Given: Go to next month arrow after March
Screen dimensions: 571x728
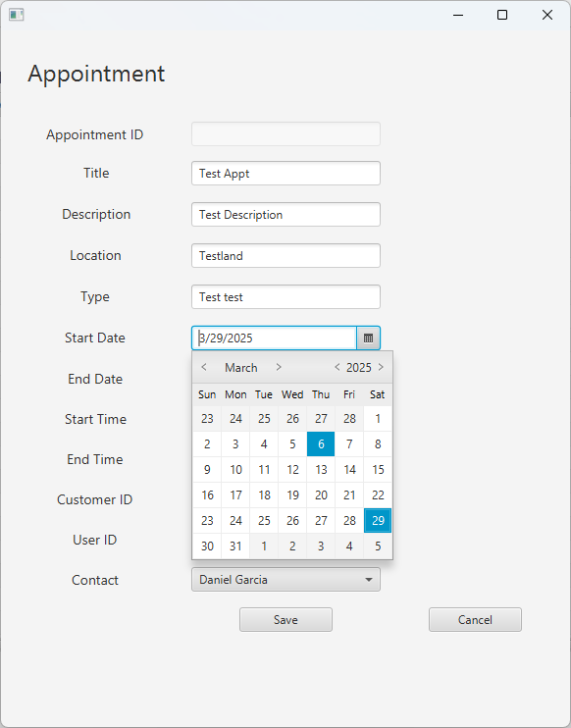Looking at the screenshot, I should coord(279,367).
